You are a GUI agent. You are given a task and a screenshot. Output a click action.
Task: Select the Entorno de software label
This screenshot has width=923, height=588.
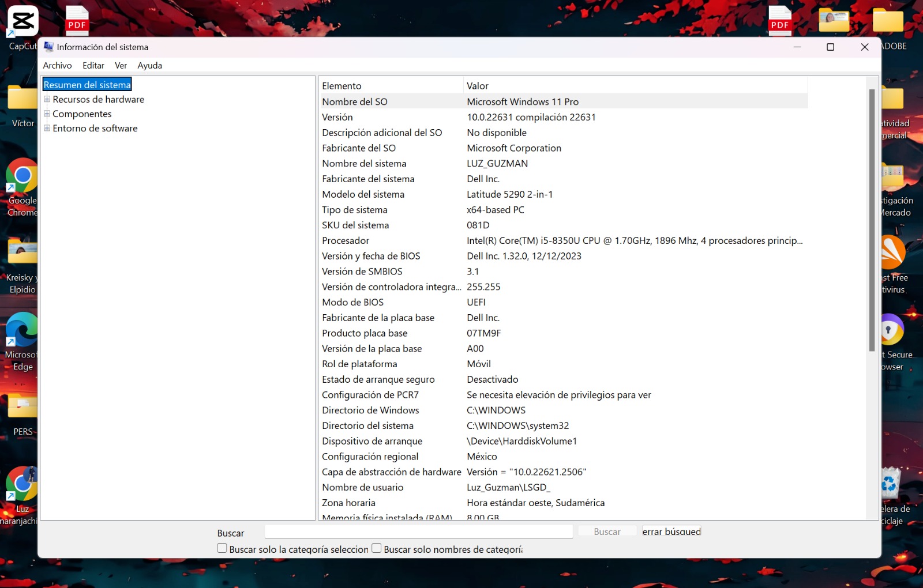point(95,128)
